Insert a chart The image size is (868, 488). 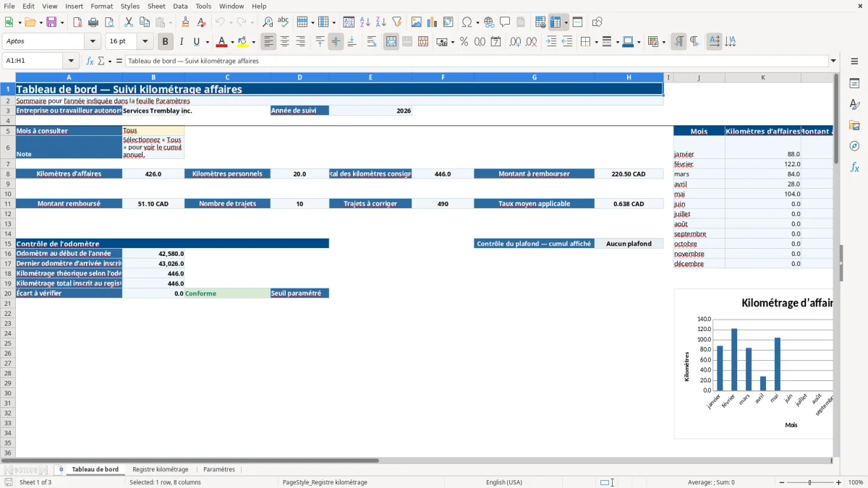(433, 22)
